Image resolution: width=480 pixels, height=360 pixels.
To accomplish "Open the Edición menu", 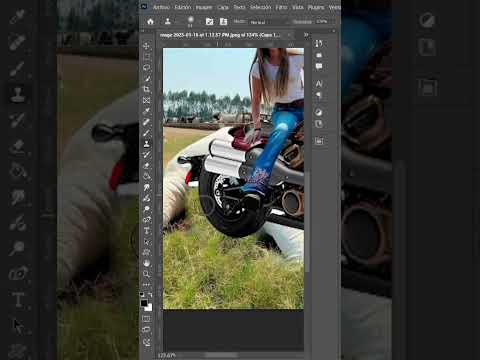I will (x=183, y=7).
